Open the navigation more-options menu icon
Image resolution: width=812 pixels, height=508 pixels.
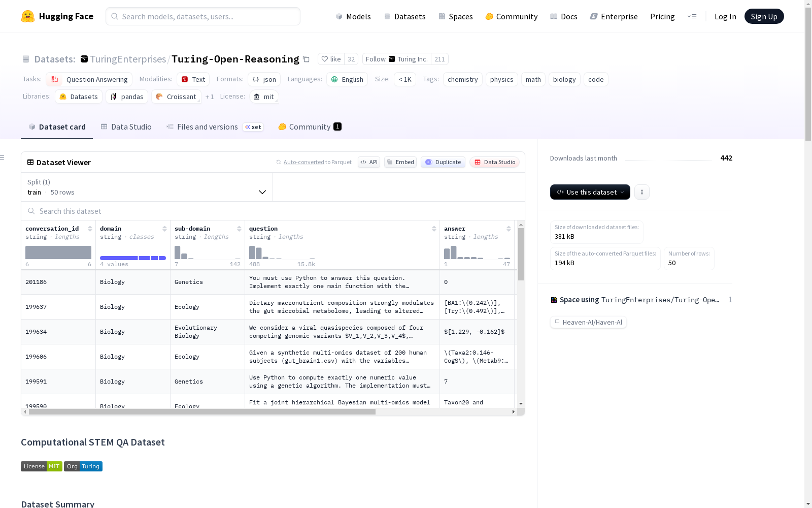692,16
